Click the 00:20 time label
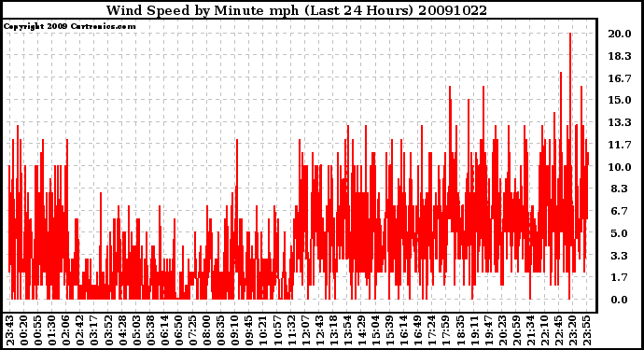The height and width of the screenshot is (350, 644). [23, 330]
